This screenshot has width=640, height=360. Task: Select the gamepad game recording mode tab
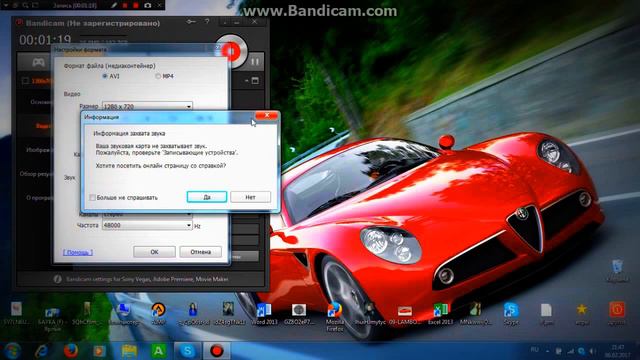coord(38,62)
